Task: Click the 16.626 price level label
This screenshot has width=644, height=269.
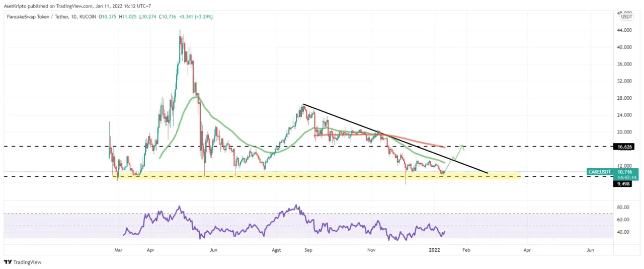Action: [624, 147]
